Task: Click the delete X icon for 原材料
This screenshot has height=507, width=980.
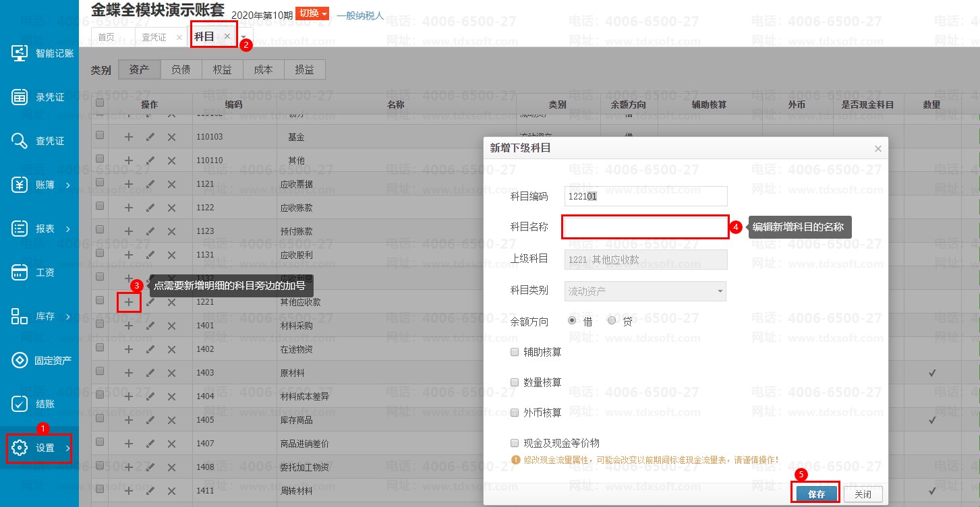Action: point(171,373)
